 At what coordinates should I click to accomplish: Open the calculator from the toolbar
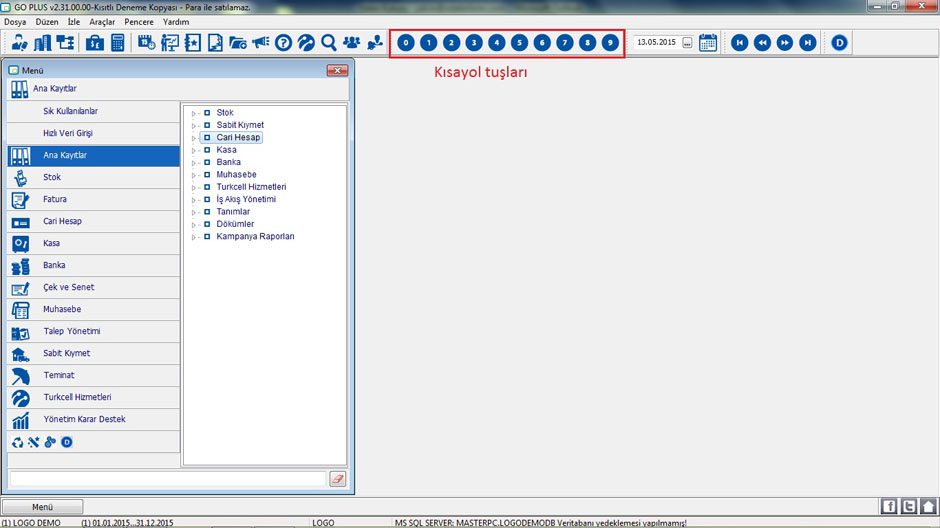(118, 43)
